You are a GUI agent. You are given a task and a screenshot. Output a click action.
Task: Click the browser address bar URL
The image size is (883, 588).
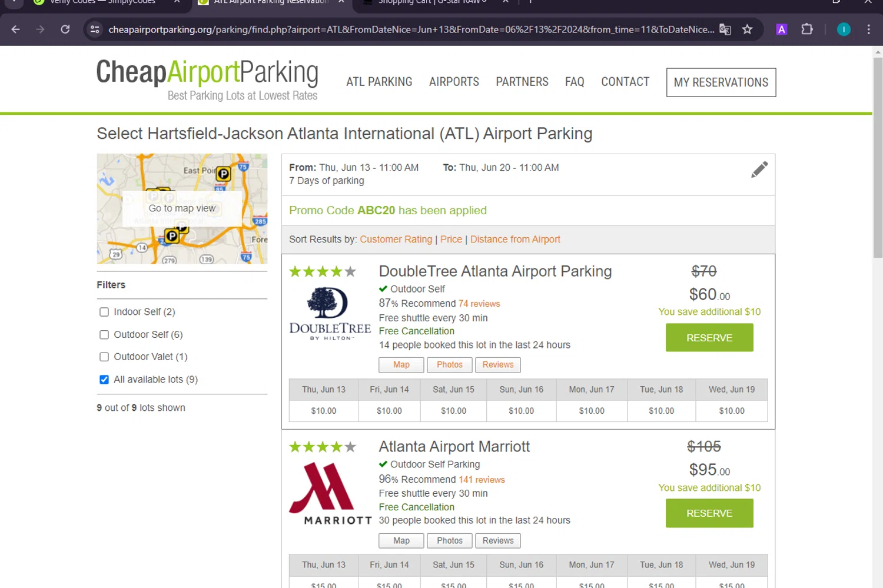click(x=411, y=29)
